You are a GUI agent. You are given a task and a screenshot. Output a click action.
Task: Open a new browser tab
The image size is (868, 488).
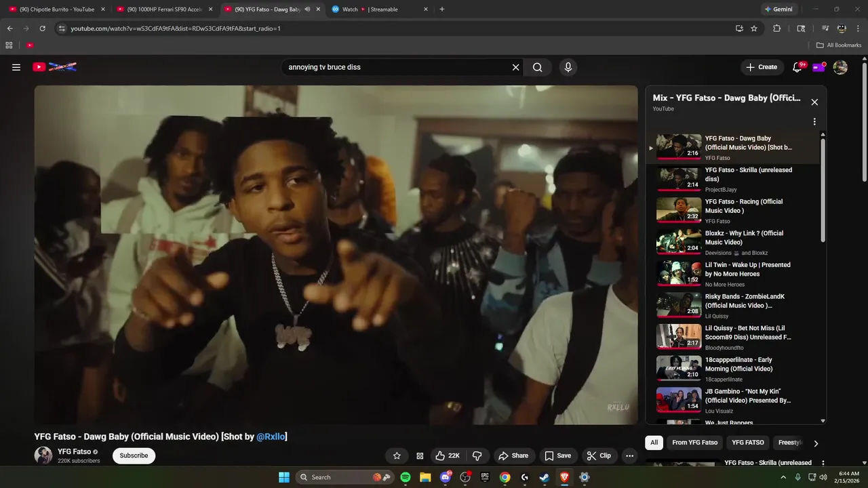pos(442,9)
